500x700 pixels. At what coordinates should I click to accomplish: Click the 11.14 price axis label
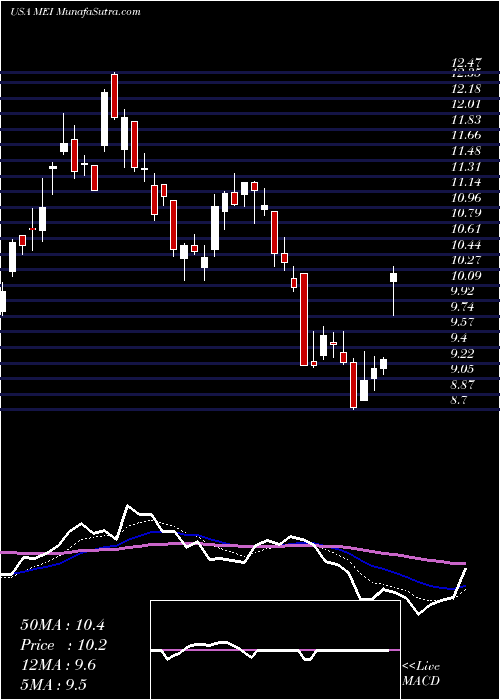pos(466,182)
